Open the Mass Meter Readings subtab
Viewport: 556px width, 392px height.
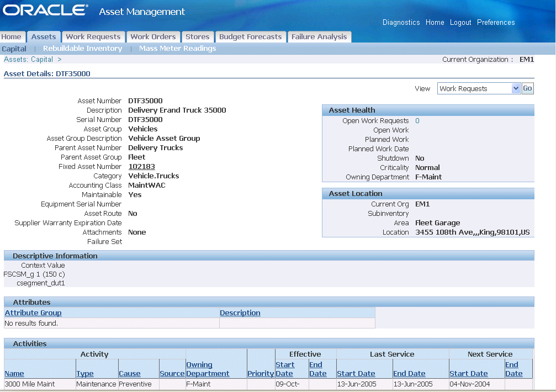point(177,49)
